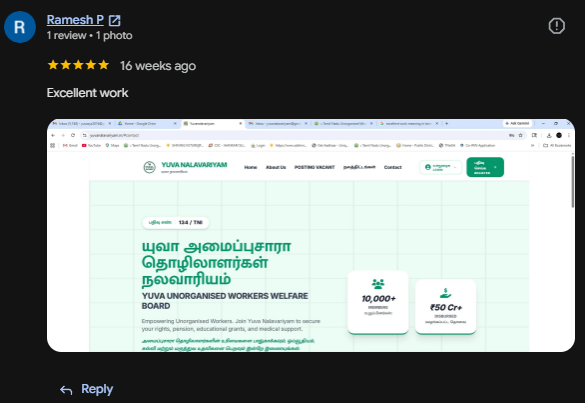Click the page's vertical scrollbar
585x403 pixels.
pos(572,182)
